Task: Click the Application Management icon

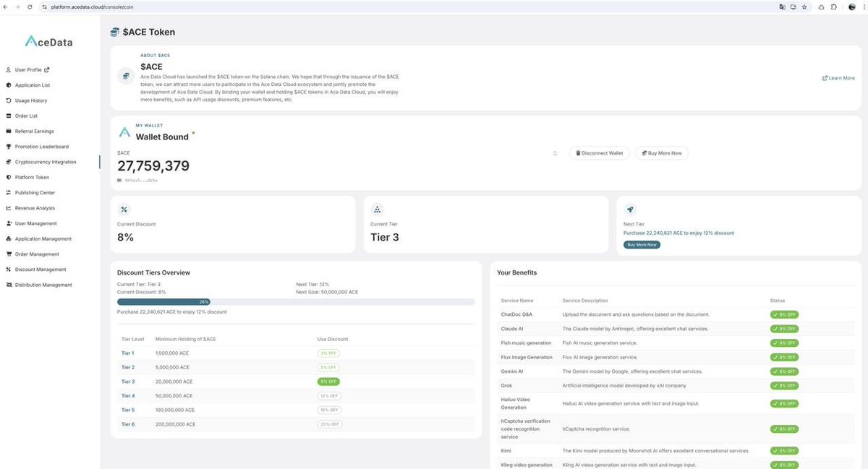Action: [9, 238]
